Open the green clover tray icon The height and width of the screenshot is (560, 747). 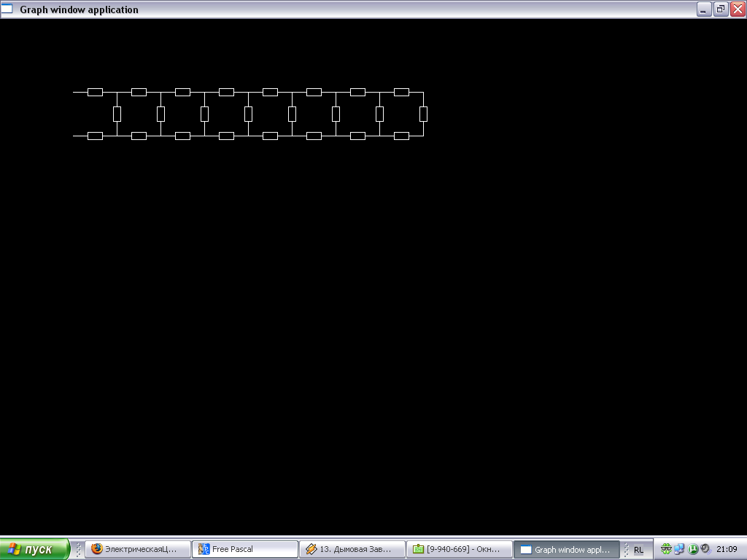point(666,549)
